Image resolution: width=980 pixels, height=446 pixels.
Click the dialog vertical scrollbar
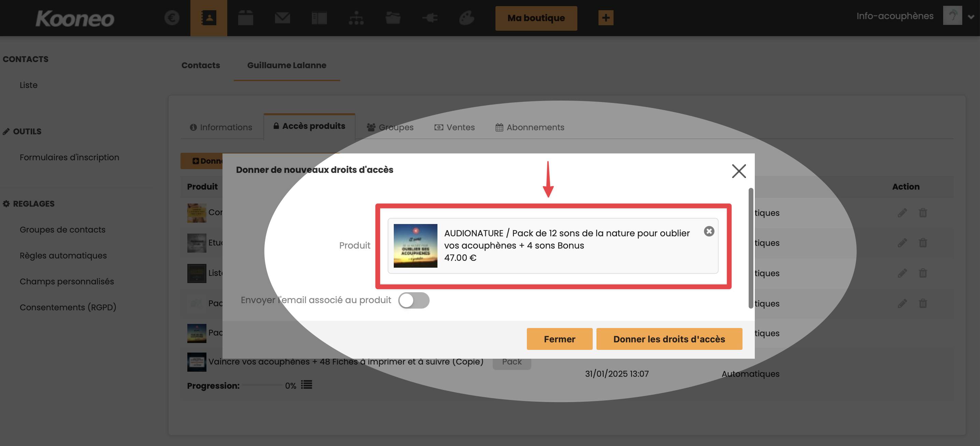tap(751, 248)
